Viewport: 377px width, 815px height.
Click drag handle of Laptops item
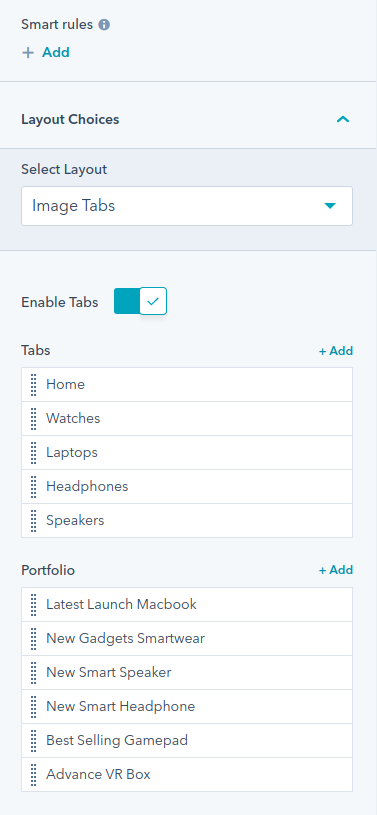pos(33,453)
